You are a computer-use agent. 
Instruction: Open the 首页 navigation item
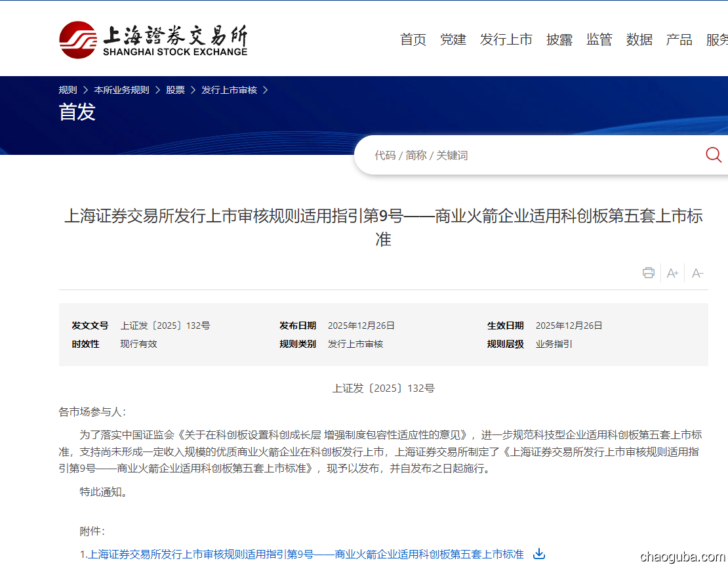pyautogui.click(x=413, y=39)
